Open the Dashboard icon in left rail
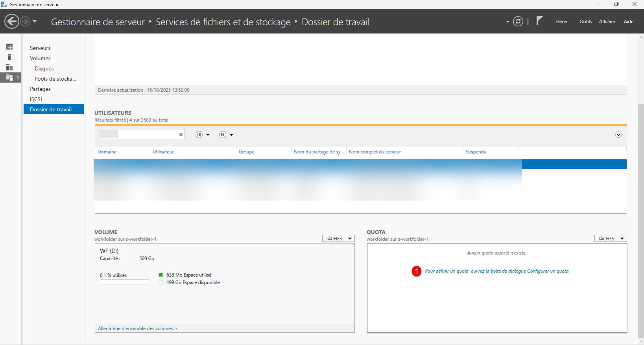 point(9,47)
